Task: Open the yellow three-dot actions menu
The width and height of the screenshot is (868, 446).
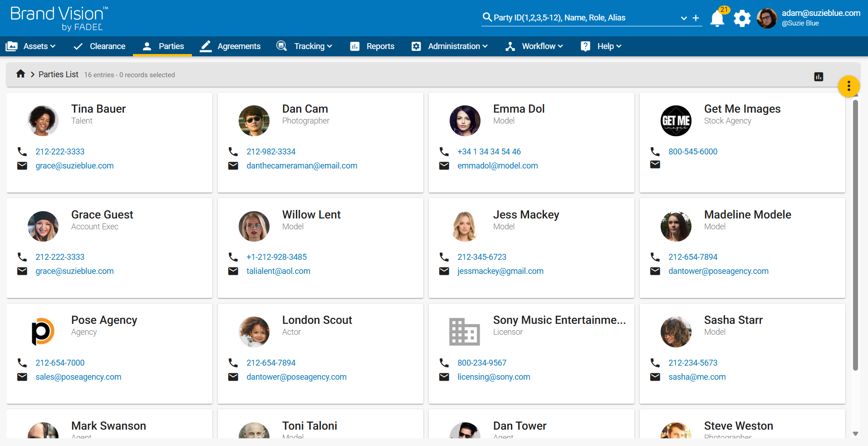Action: [x=848, y=86]
